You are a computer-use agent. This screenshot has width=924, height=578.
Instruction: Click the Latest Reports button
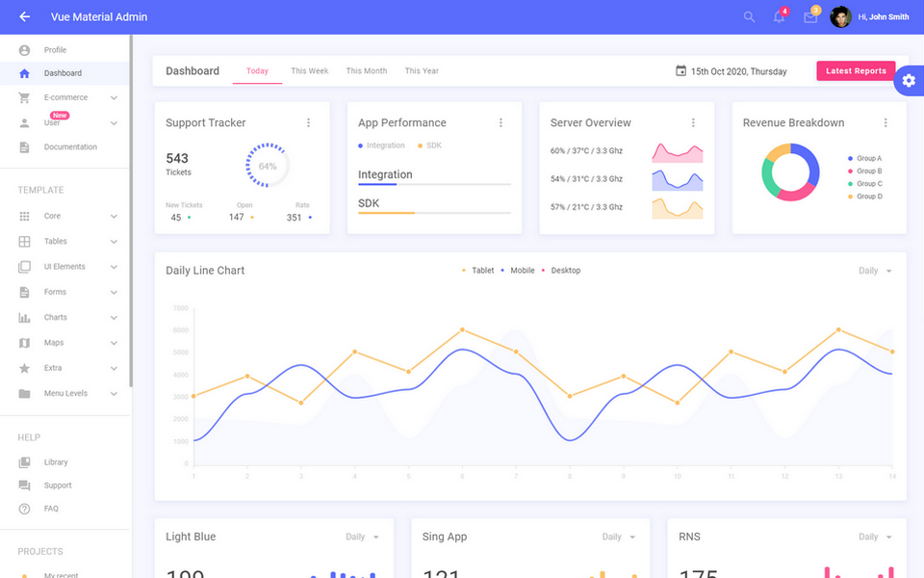[x=855, y=70]
